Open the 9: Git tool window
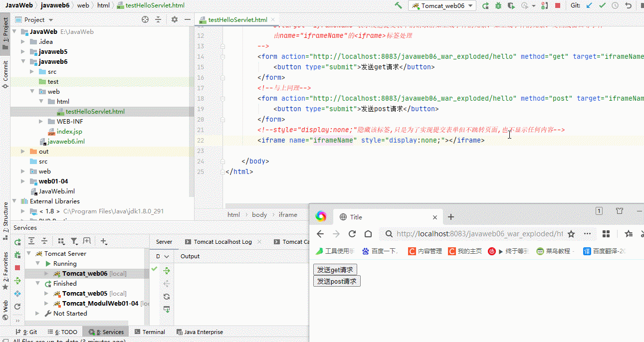 26,332
